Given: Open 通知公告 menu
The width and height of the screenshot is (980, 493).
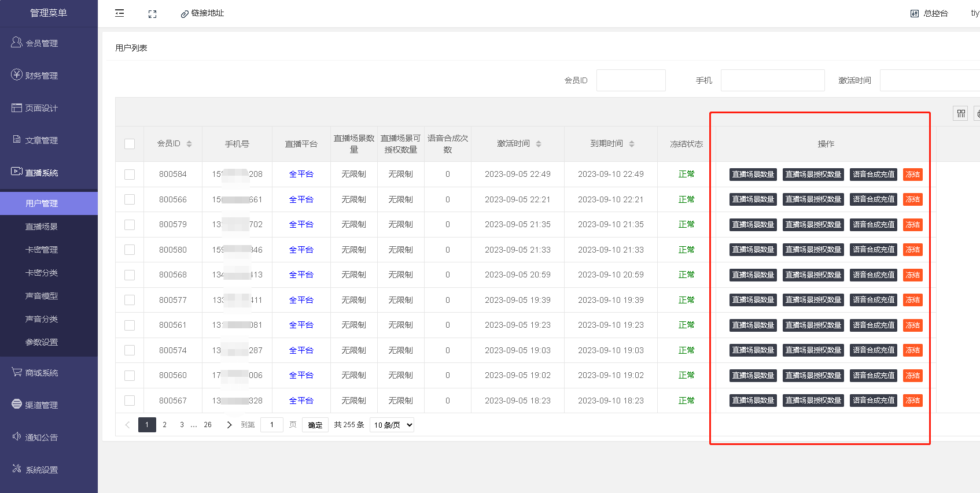Looking at the screenshot, I should coord(49,438).
